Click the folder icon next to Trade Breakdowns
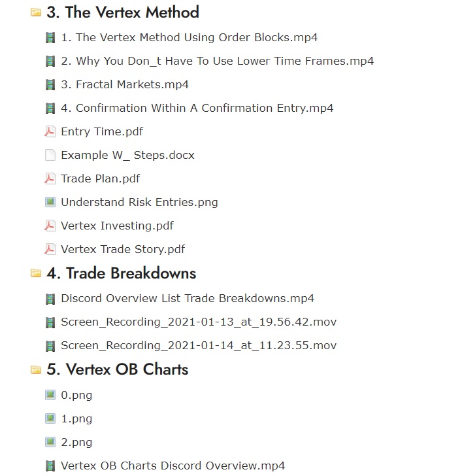Image resolution: width=462 pixels, height=476 pixels. pyautogui.click(x=35, y=273)
